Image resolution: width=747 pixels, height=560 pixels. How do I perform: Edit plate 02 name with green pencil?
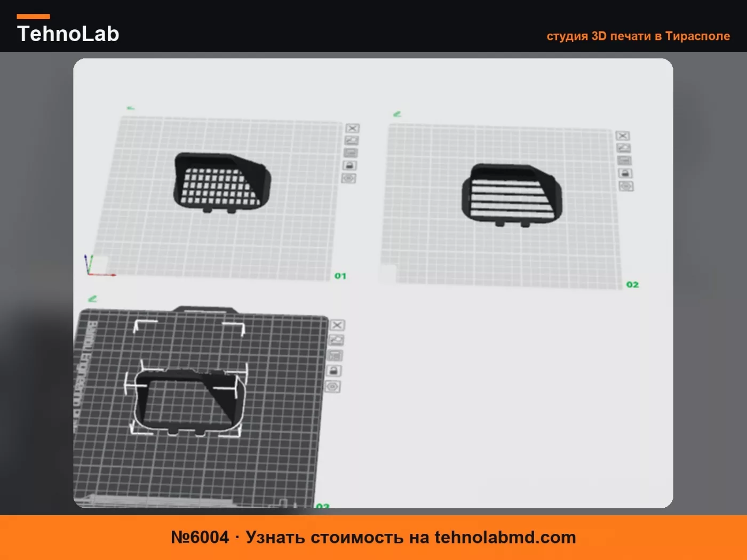(397, 114)
